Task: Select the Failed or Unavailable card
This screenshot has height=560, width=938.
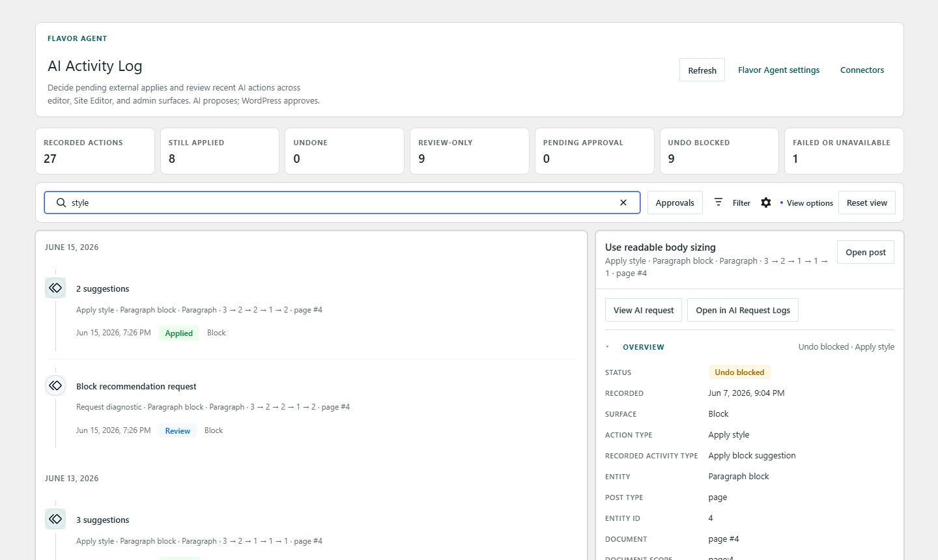Action: tap(844, 151)
